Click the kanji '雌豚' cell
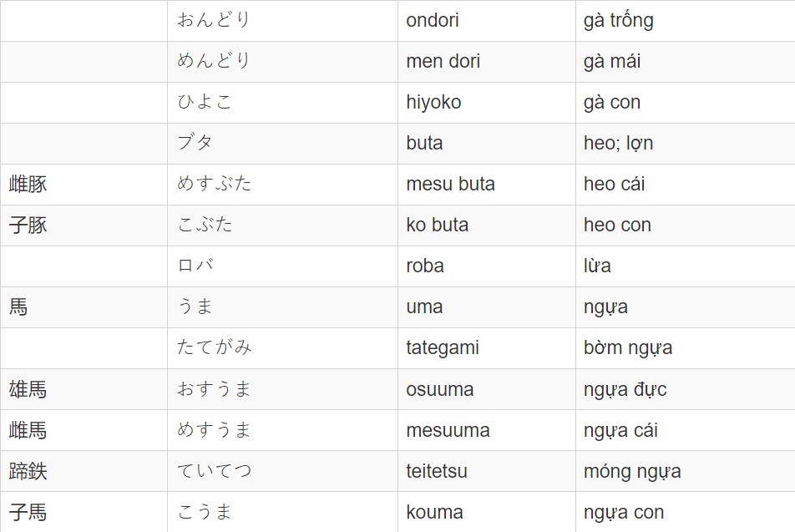 tap(84, 185)
